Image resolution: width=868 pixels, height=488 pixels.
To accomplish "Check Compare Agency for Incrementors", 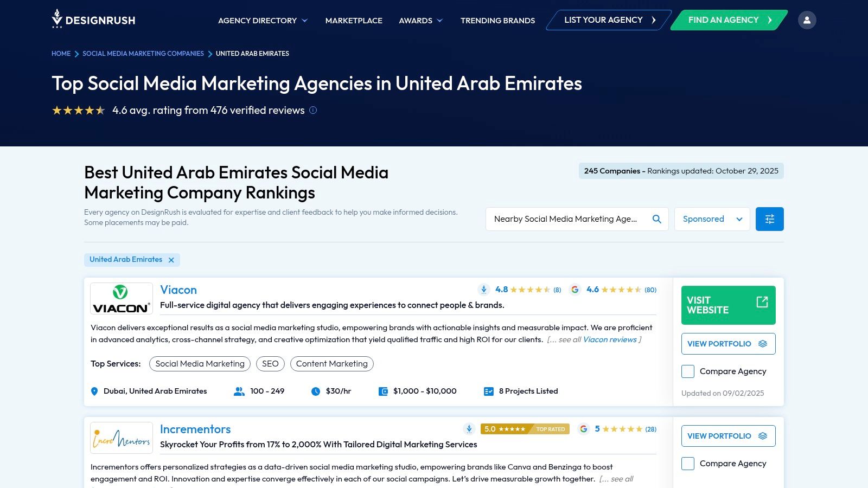I will point(688,464).
